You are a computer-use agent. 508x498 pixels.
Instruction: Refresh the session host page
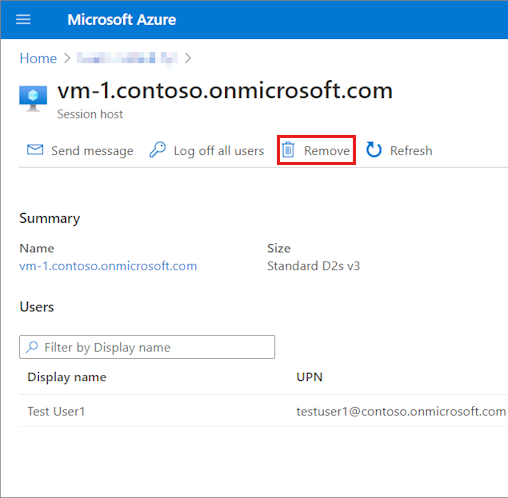pos(411,151)
